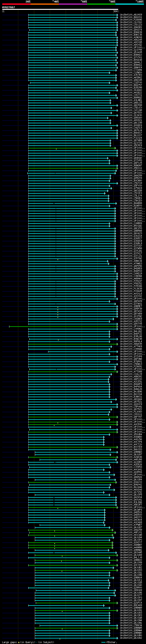Image resolution: width=146 pixels, height=644 pixels.
Task: Open the UniRef100_C5XJZ3 hit label
Action: [131, 25]
